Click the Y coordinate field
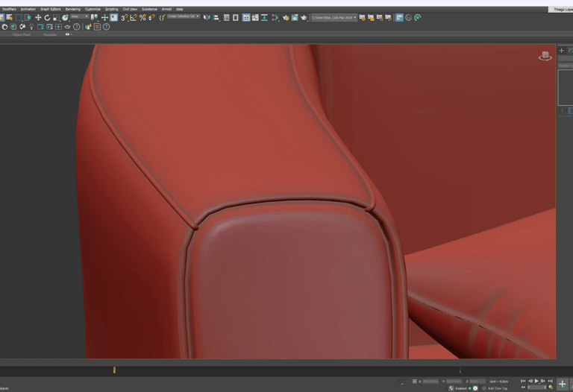 click(x=454, y=382)
